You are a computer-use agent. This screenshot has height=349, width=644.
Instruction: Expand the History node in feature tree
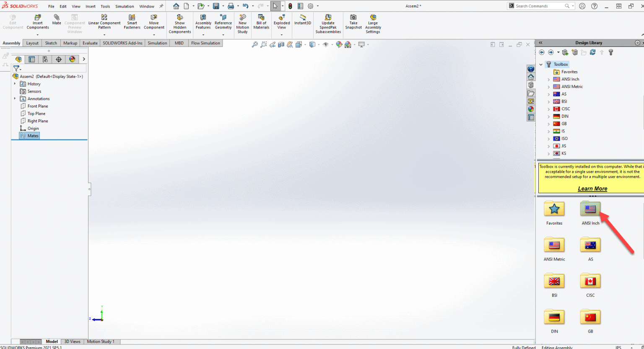tap(15, 84)
